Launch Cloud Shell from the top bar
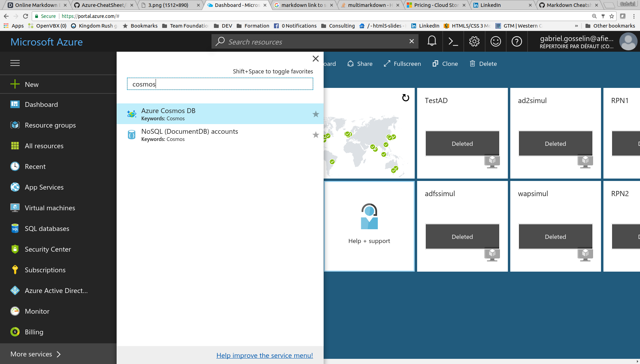 (453, 41)
